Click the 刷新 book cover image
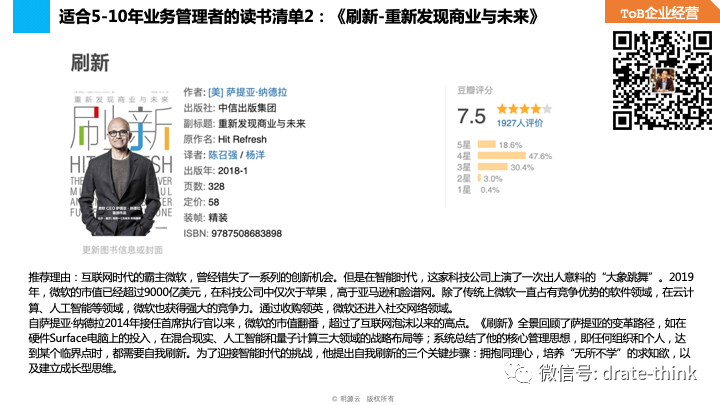Viewport: 720px width, 405px height. tap(121, 164)
